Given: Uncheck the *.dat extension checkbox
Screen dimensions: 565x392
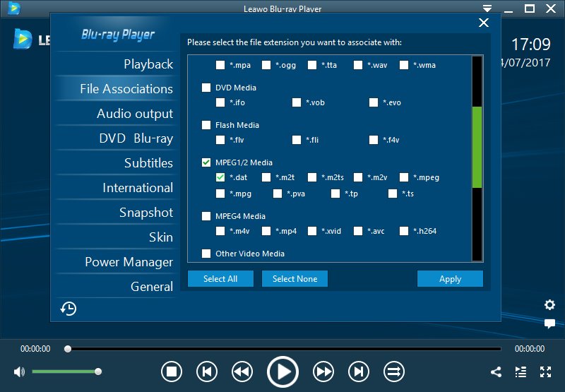Looking at the screenshot, I should click(220, 177).
